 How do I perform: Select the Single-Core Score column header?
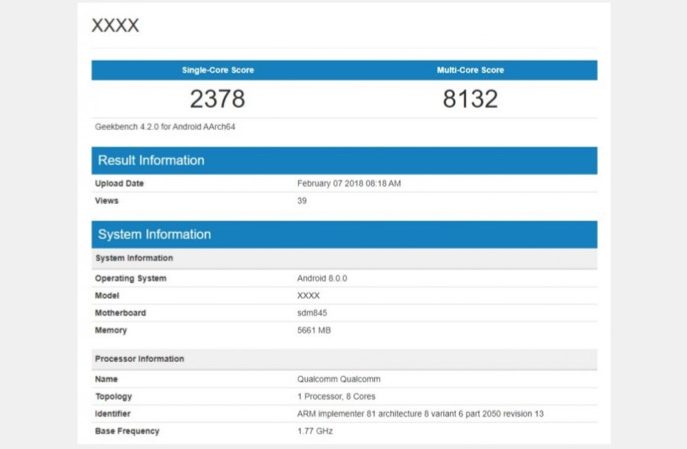coord(217,70)
